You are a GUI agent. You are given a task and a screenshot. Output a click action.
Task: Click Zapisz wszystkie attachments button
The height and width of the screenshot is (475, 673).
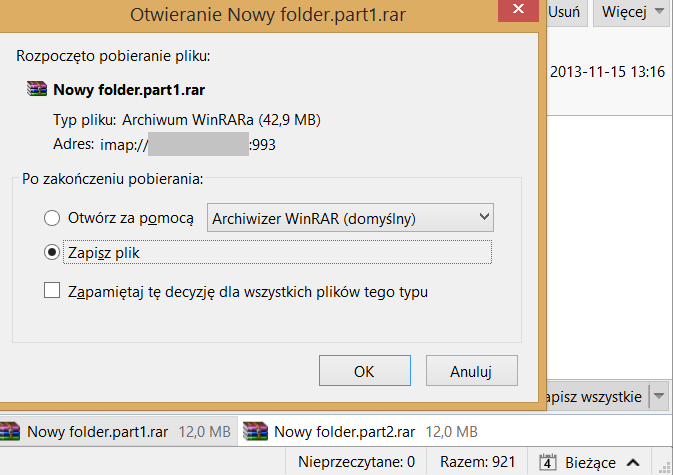[x=598, y=396]
